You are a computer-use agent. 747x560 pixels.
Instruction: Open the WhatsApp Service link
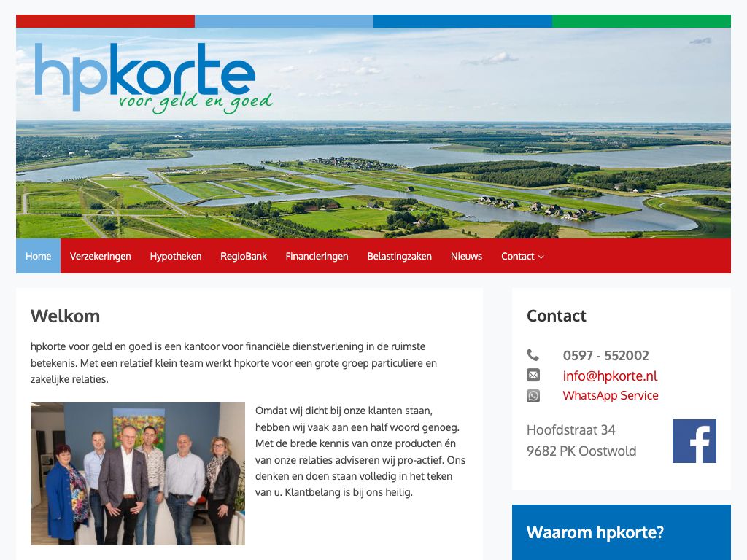tap(610, 396)
